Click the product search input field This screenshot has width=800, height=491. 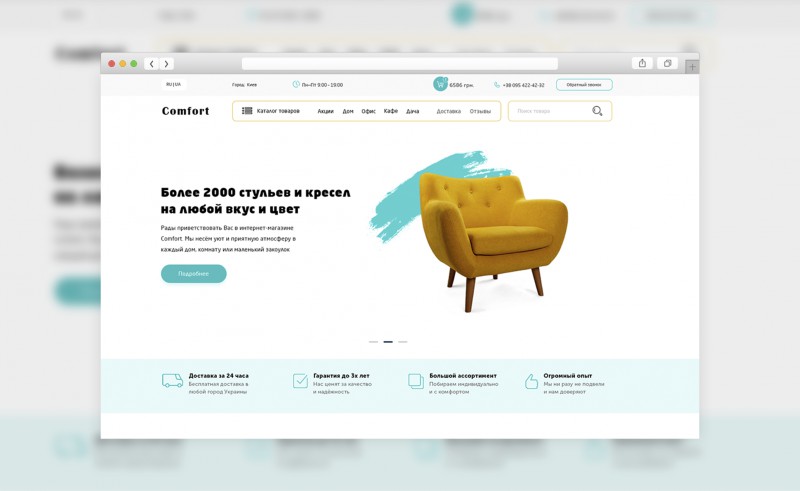coord(551,111)
